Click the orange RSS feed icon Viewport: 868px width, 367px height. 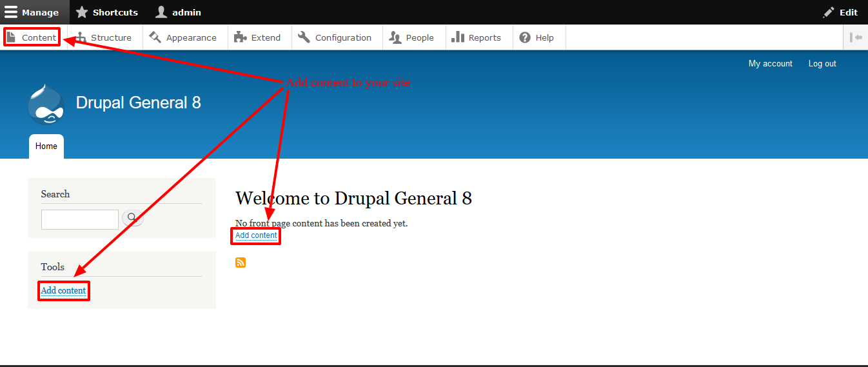[x=241, y=263]
